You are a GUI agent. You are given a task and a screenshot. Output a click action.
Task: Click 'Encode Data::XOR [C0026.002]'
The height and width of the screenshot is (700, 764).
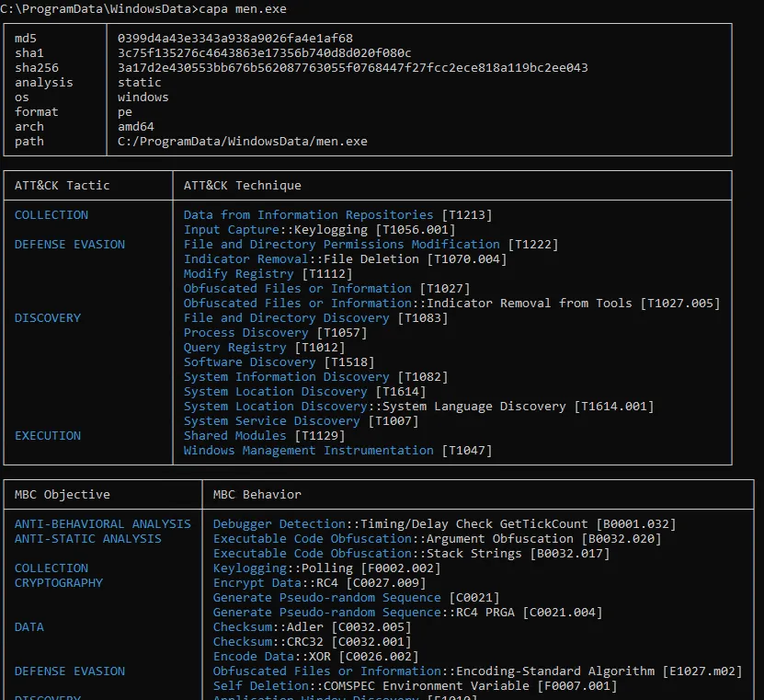click(x=315, y=657)
